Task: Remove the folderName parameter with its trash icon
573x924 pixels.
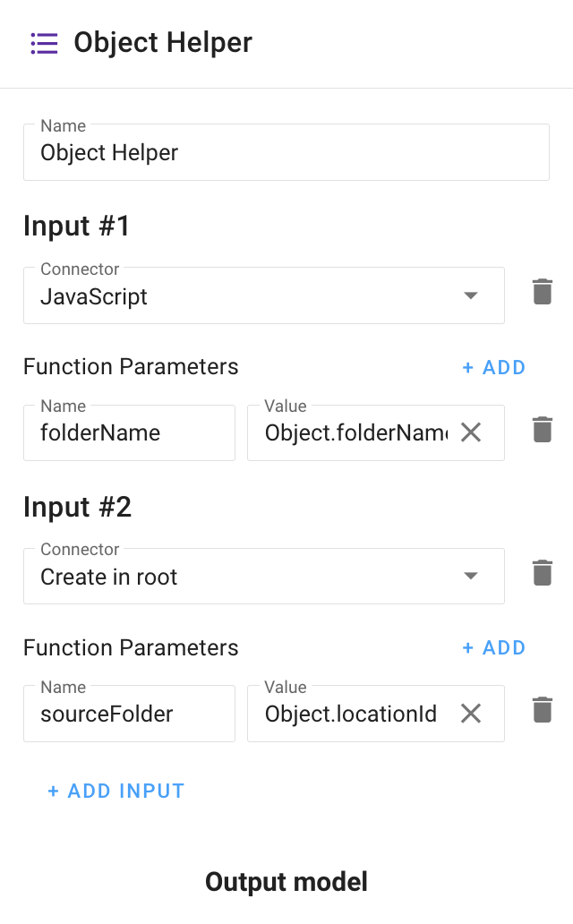Action: pyautogui.click(x=542, y=428)
